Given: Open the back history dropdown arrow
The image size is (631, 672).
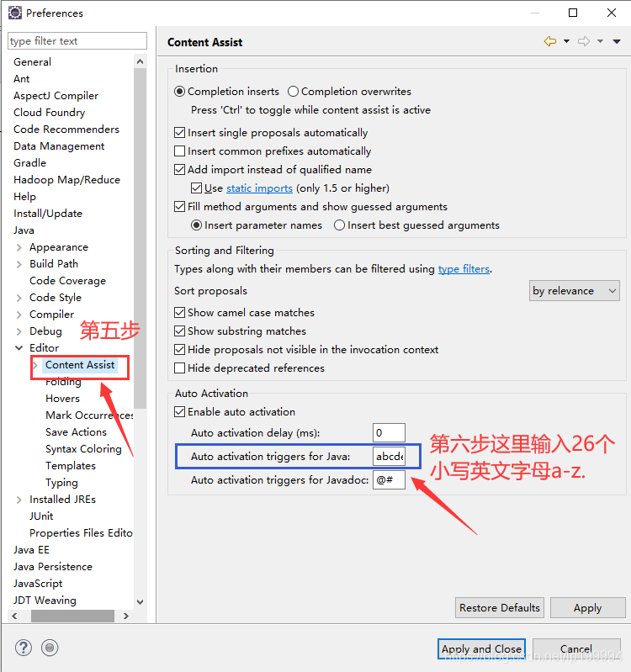Looking at the screenshot, I should [566, 41].
